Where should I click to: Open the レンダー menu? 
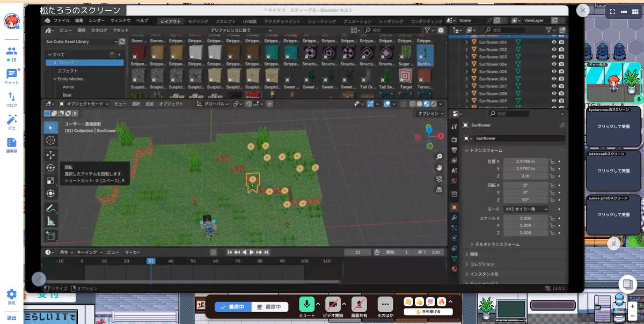coord(97,21)
